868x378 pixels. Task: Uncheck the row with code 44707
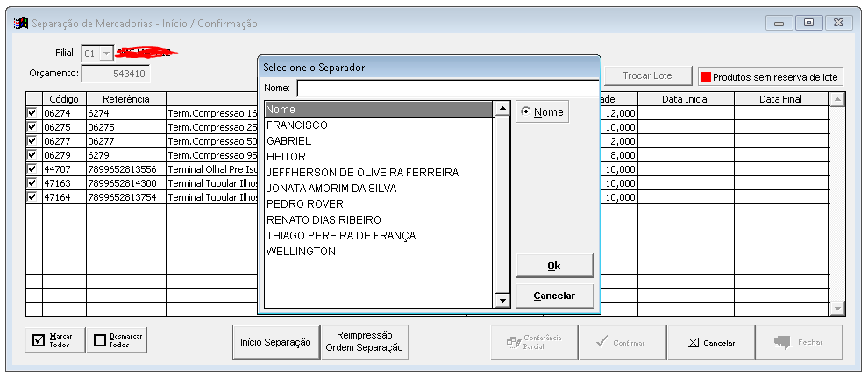tap(33, 169)
